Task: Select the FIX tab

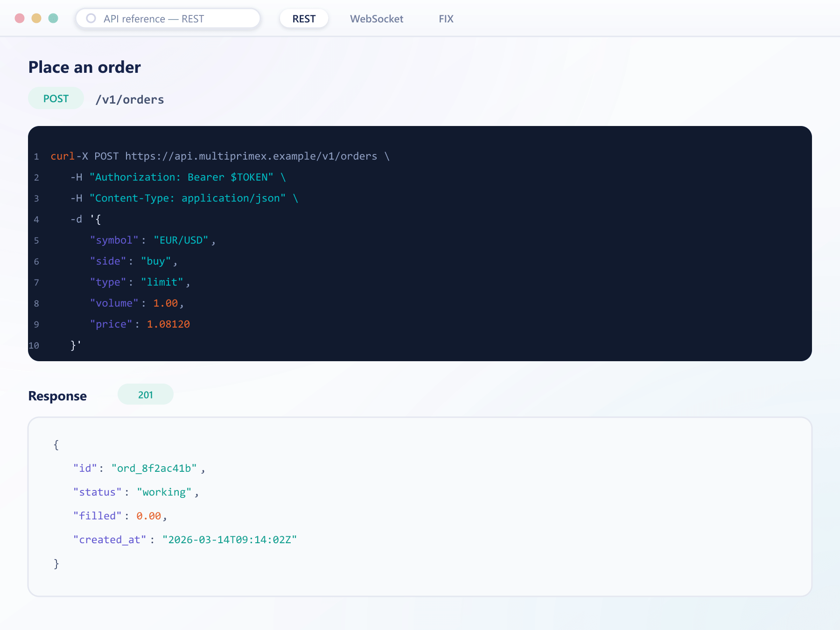Action: tap(446, 19)
